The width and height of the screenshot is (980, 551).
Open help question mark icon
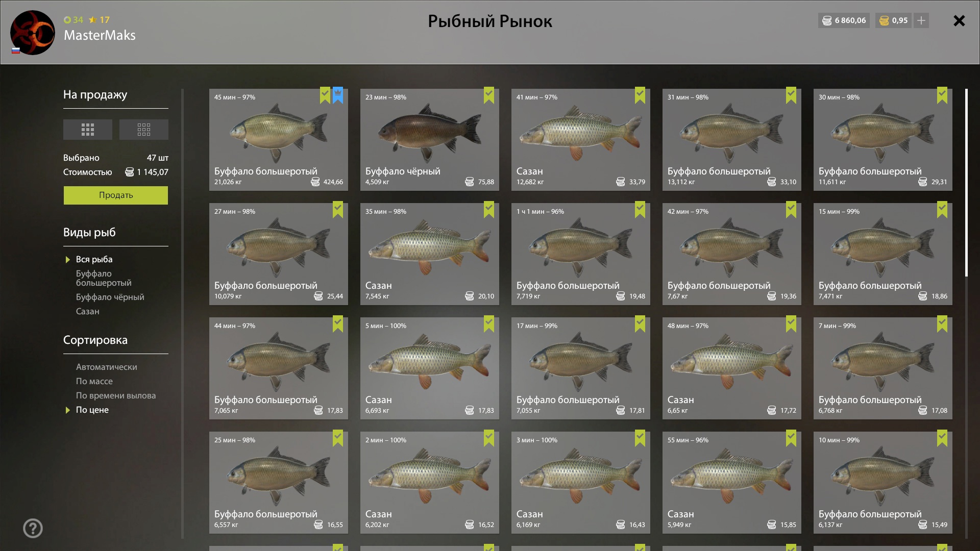tap(33, 529)
